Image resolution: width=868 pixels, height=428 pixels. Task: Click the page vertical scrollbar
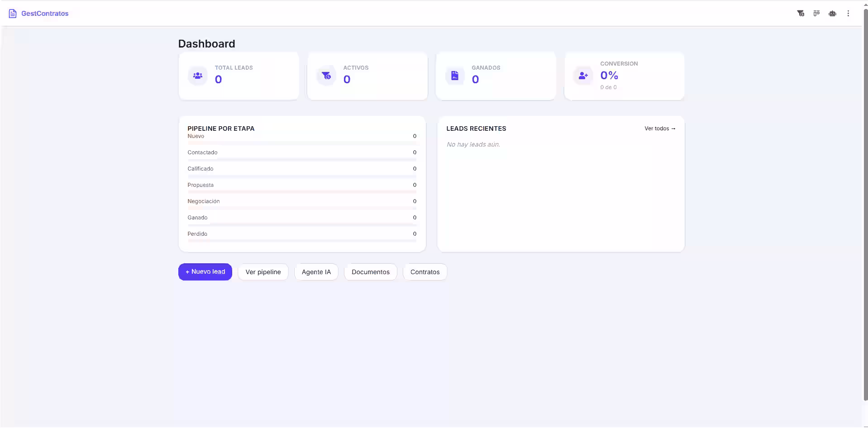click(x=865, y=204)
